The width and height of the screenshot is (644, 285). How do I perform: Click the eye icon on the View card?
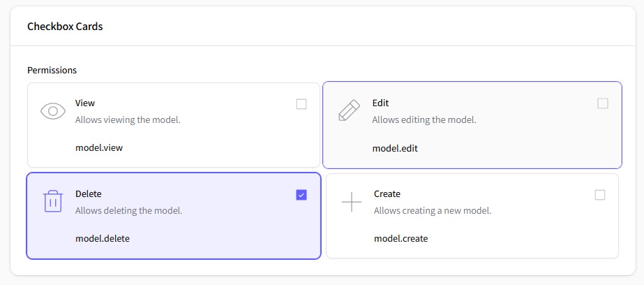pos(53,111)
